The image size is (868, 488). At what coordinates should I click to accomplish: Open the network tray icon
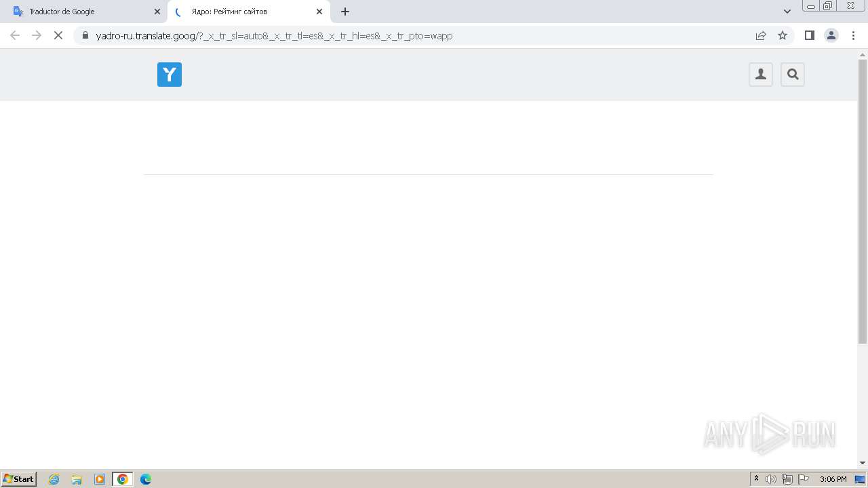[x=787, y=479]
